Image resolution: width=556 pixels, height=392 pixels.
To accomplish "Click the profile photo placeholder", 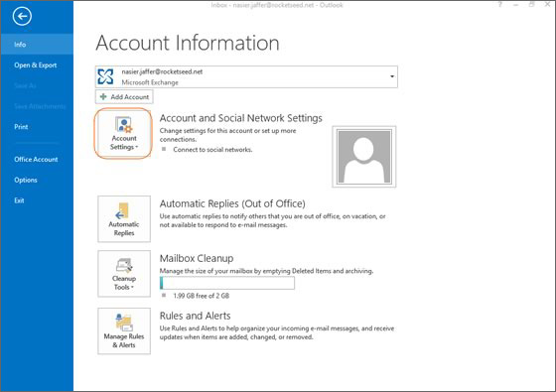I will (x=364, y=157).
